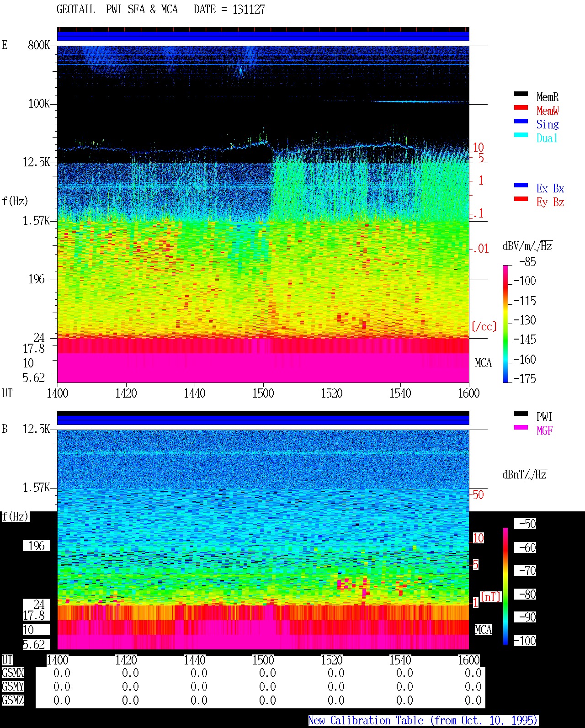Screen dimensions: 585x728
Task: Click the -90 value on the dBnT scale
Action: 525,617
